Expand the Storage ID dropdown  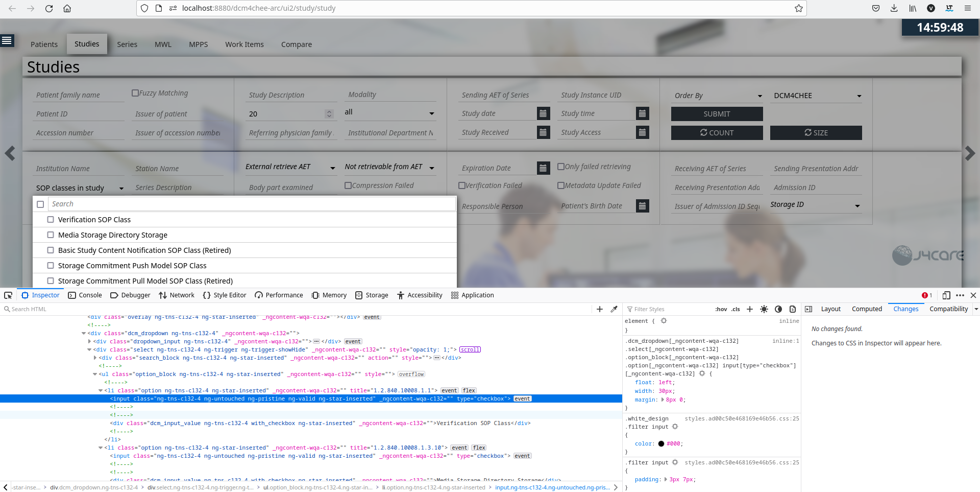[x=858, y=204]
